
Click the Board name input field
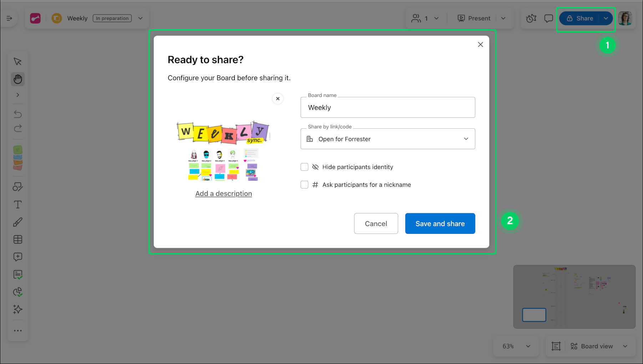(x=388, y=107)
